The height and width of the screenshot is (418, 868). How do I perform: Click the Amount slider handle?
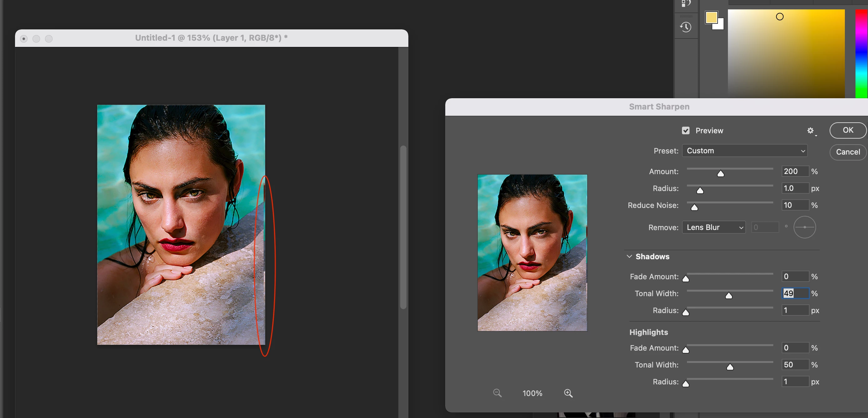tap(720, 174)
